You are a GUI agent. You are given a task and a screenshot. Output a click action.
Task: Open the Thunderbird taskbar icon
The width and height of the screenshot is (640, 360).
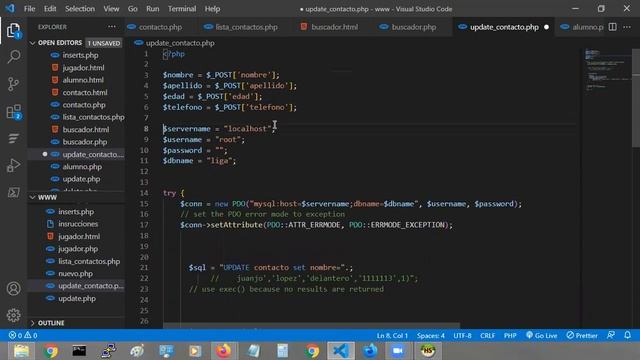(x=370, y=351)
